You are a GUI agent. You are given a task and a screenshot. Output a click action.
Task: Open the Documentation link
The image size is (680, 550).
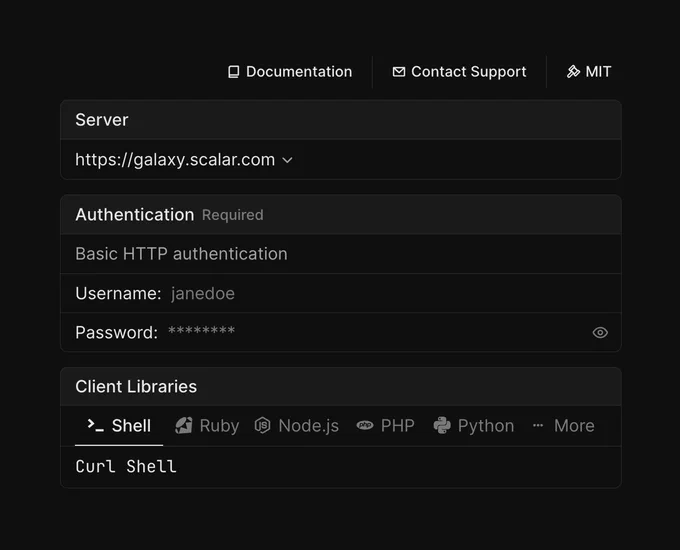290,72
